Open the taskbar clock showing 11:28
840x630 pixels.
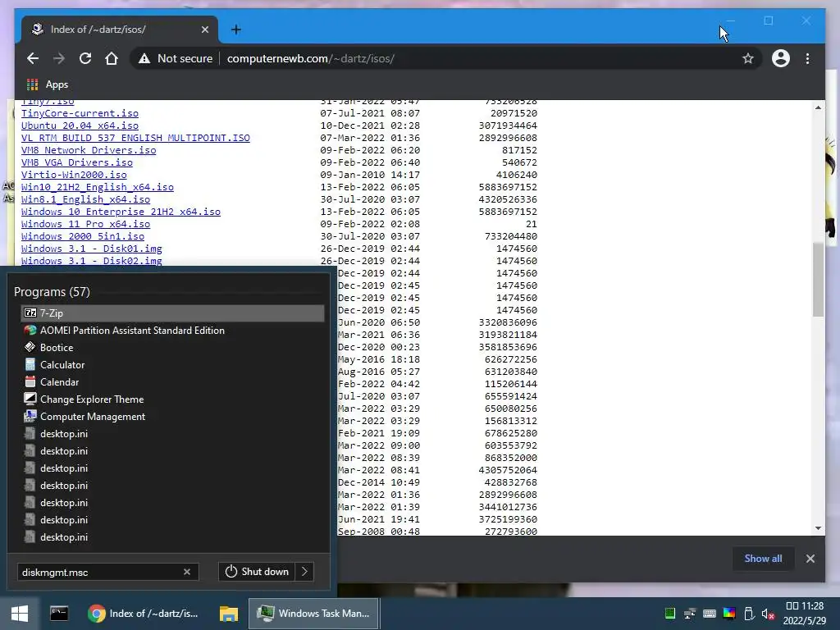click(x=805, y=614)
